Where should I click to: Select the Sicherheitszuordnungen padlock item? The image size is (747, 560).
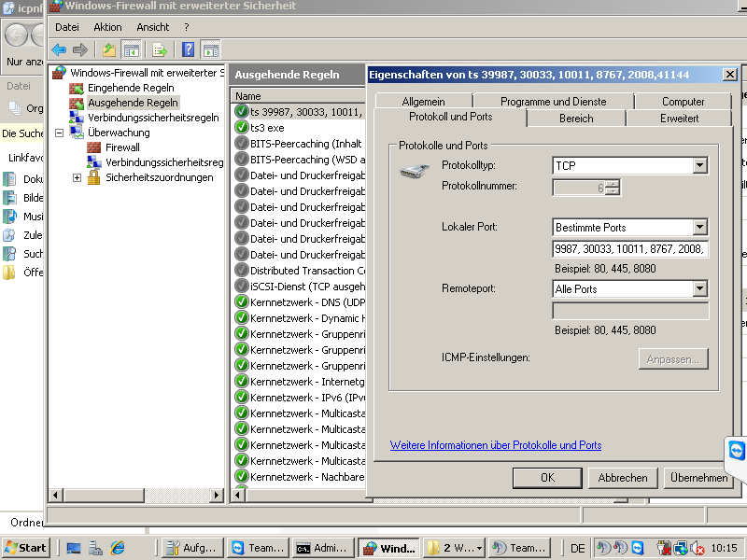[x=159, y=177]
